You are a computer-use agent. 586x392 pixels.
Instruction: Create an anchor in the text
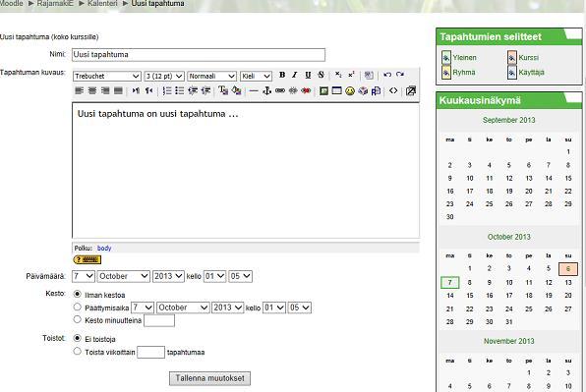click(x=266, y=90)
